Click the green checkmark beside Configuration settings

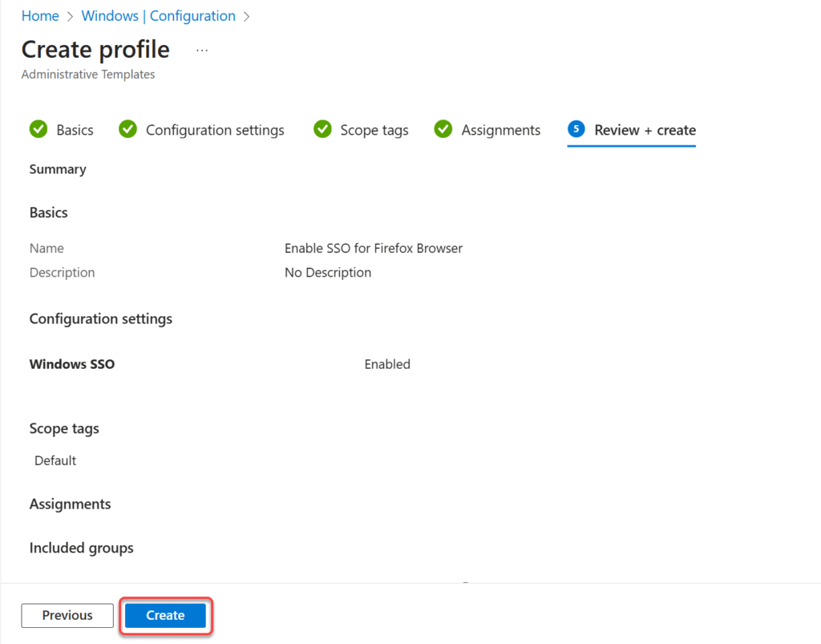(x=127, y=129)
